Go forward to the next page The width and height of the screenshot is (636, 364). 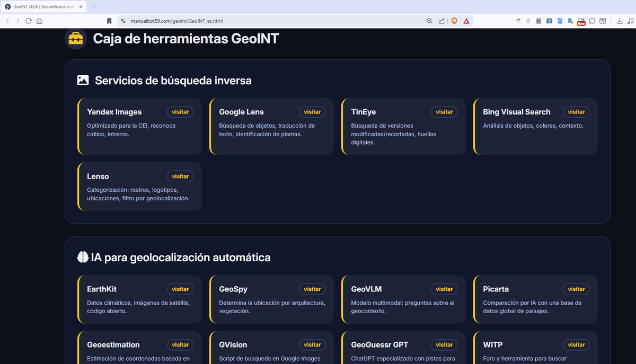click(x=18, y=21)
